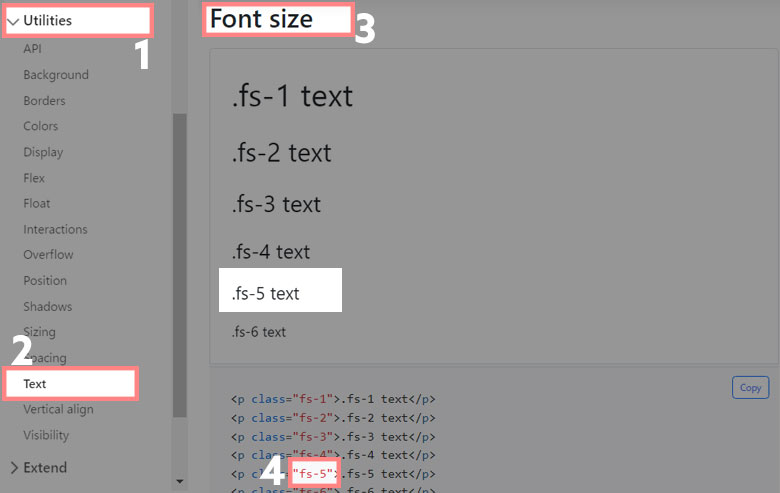
Task: Copy the font size code snippet
Action: point(750,387)
